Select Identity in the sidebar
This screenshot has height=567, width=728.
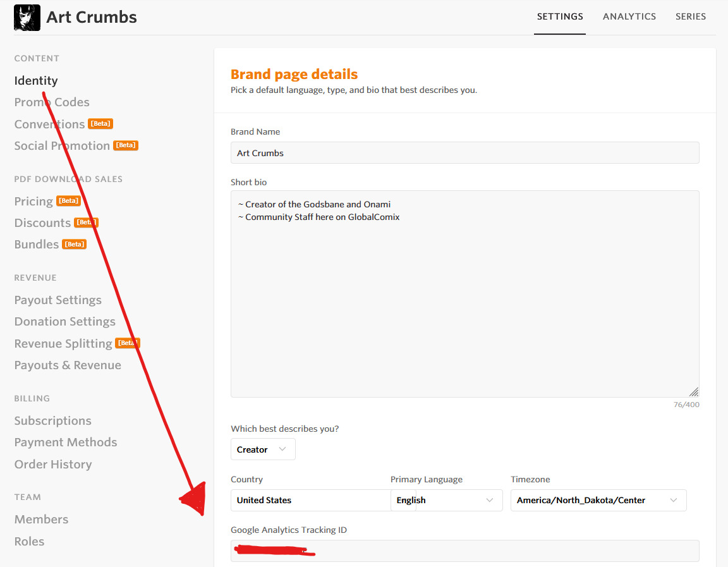point(36,81)
